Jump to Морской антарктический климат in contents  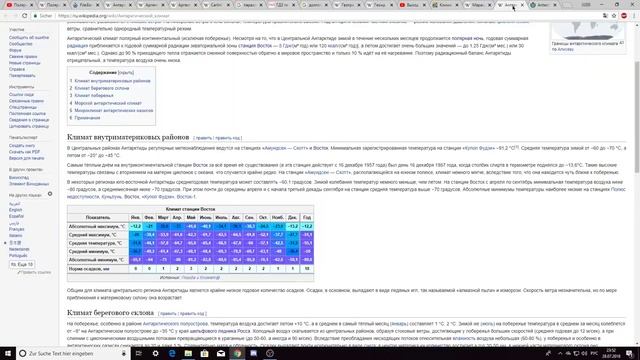pos(108,103)
